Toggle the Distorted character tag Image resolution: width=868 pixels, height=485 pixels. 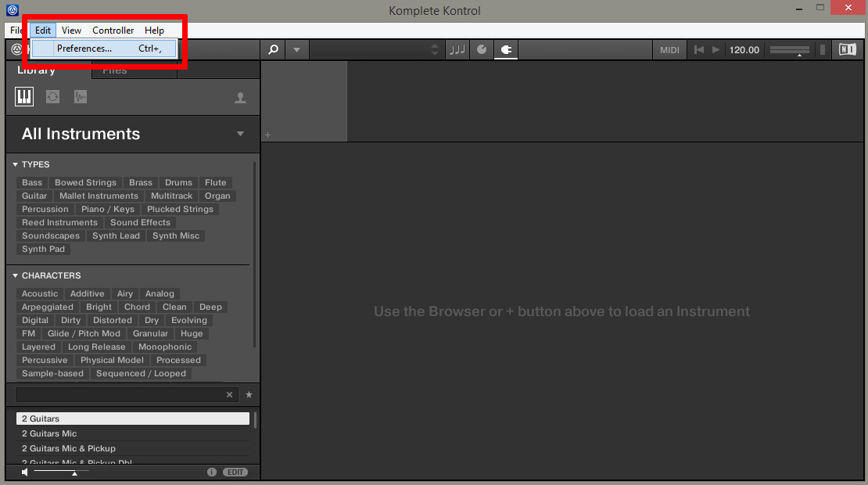tap(113, 321)
